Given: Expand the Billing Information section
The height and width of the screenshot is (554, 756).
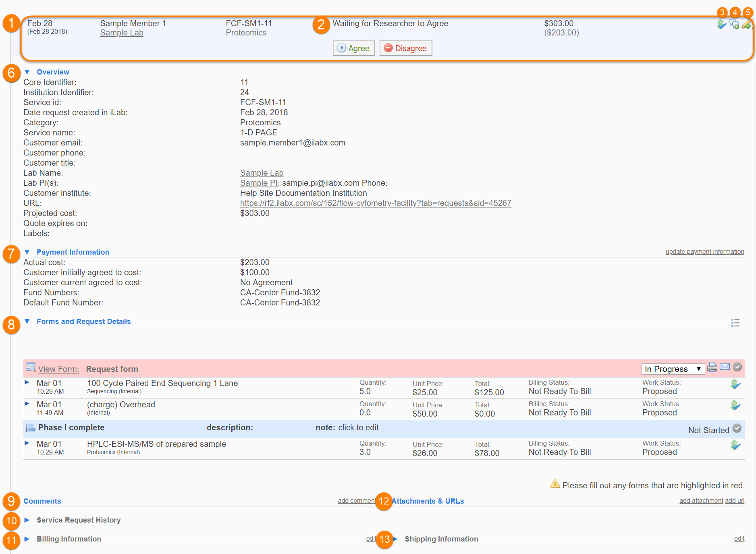Looking at the screenshot, I should [x=27, y=539].
